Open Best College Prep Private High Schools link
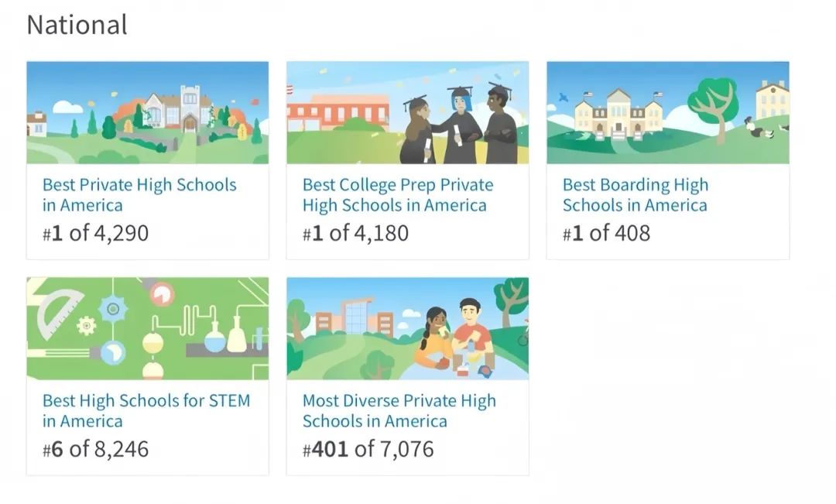 pos(398,194)
